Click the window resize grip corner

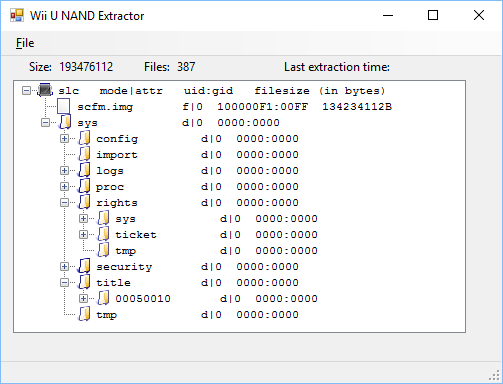coord(495,376)
